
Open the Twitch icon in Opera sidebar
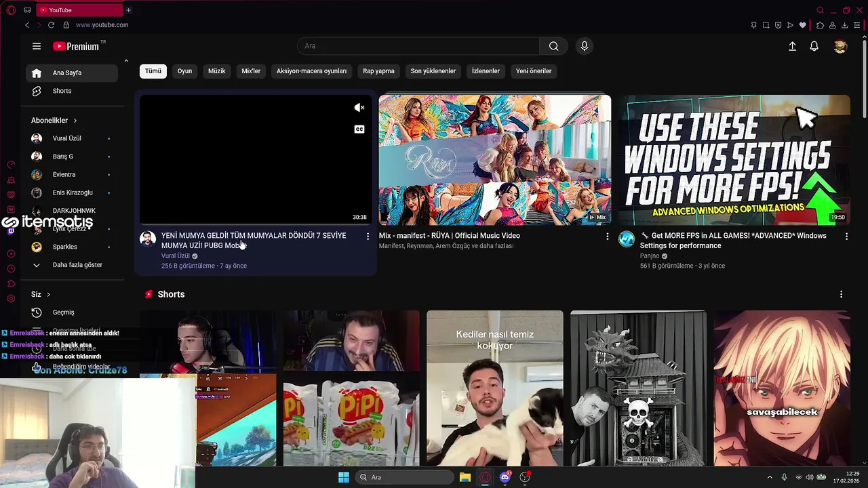[x=11, y=232]
